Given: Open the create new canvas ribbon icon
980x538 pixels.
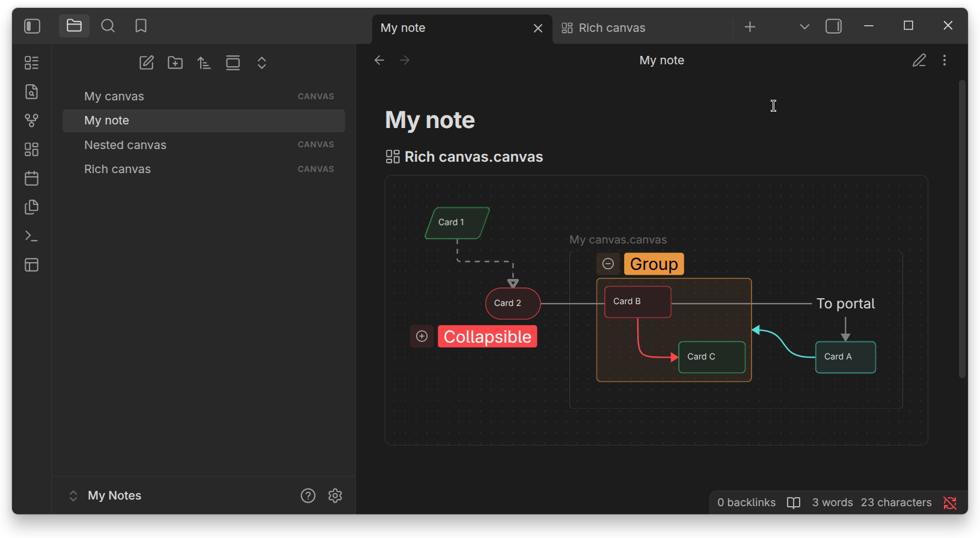Looking at the screenshot, I should 32,150.
